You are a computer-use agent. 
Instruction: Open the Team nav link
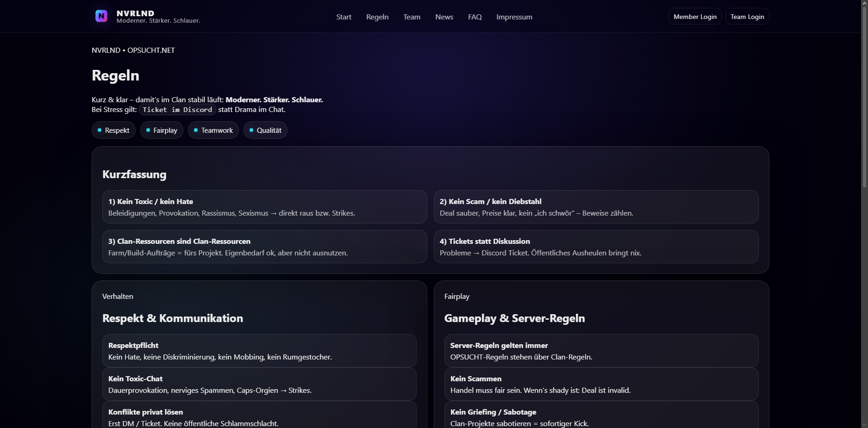point(412,17)
